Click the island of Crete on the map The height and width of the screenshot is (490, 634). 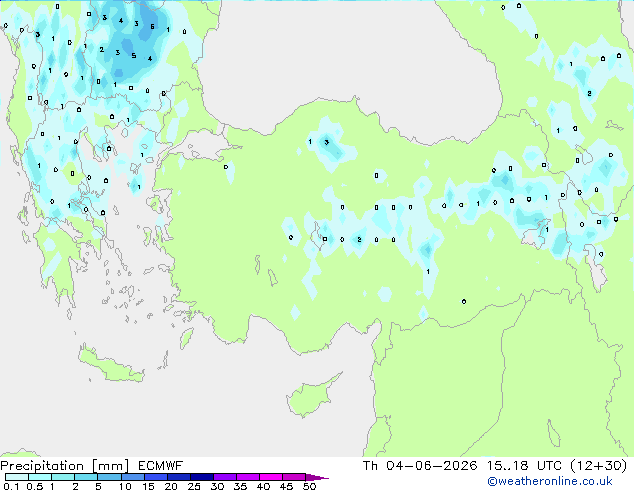pos(111,366)
